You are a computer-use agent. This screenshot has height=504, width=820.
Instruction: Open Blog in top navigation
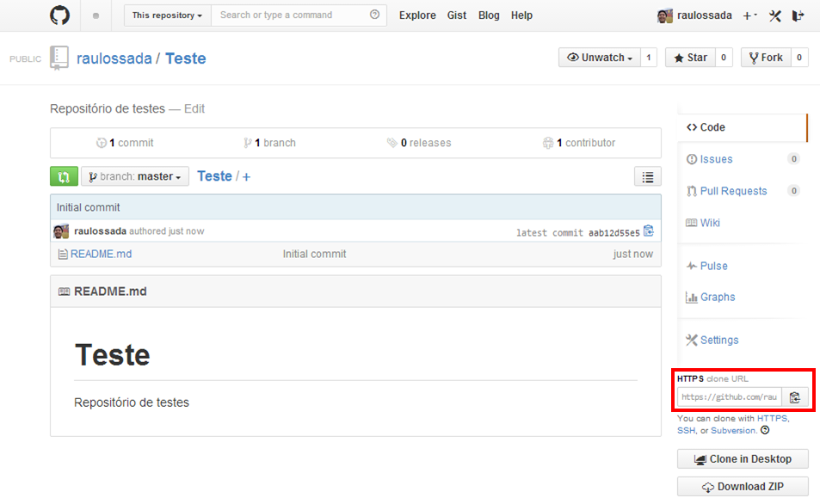point(489,15)
